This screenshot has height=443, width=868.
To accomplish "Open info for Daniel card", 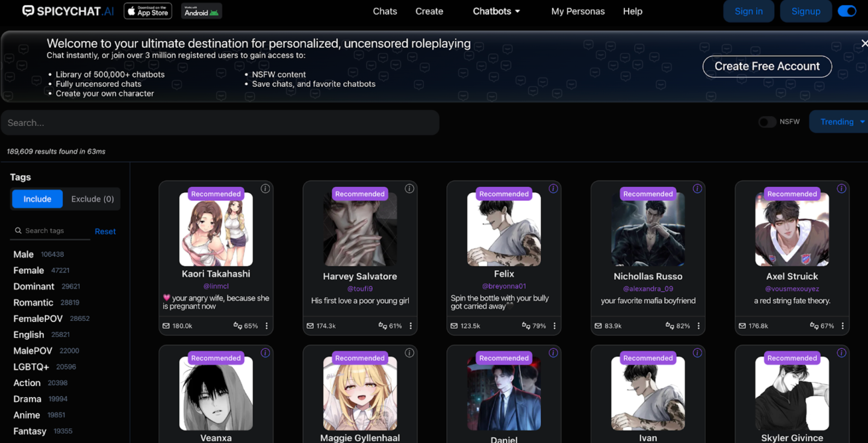I will click(553, 353).
